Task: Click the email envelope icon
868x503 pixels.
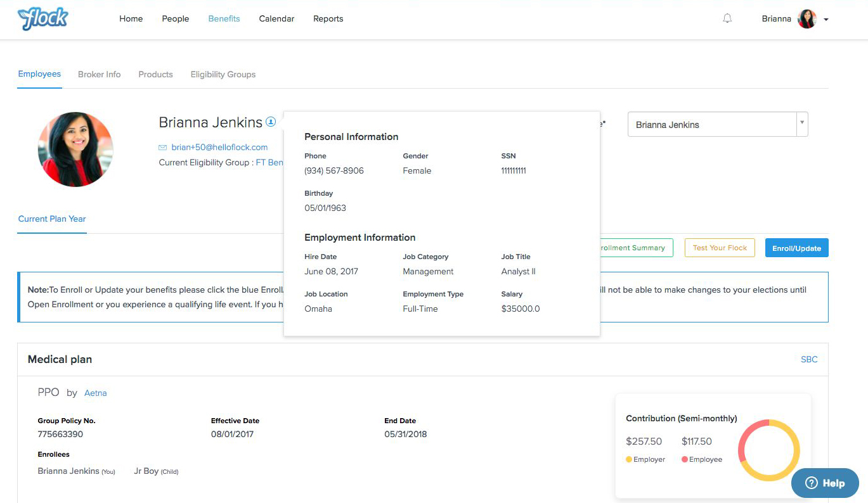Action: [163, 148]
